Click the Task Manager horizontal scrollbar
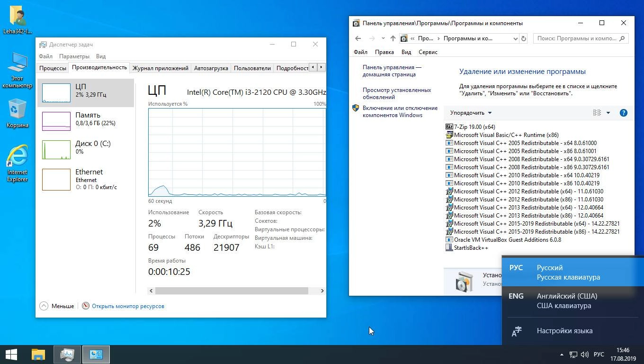Screen dimensions: 644x364 pyautogui.click(x=232, y=291)
